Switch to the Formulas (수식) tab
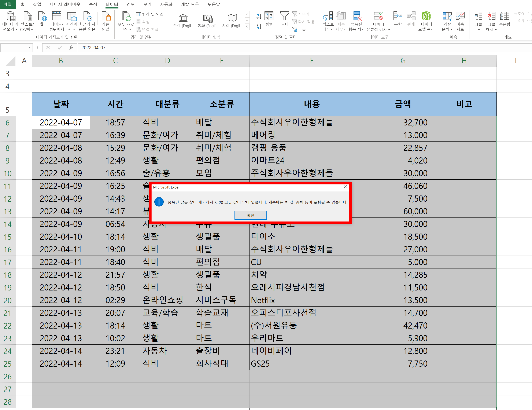 (93, 4)
